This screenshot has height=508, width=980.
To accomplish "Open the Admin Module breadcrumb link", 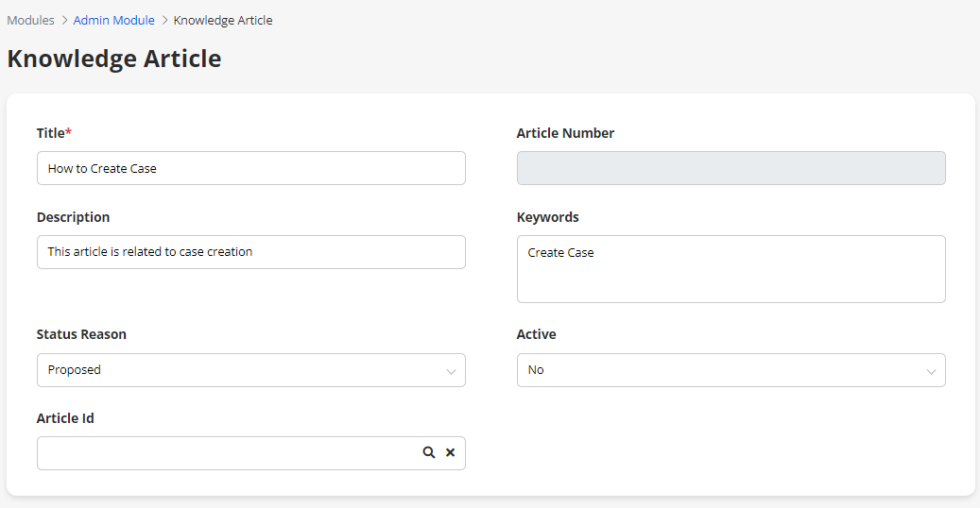I will click(113, 20).
